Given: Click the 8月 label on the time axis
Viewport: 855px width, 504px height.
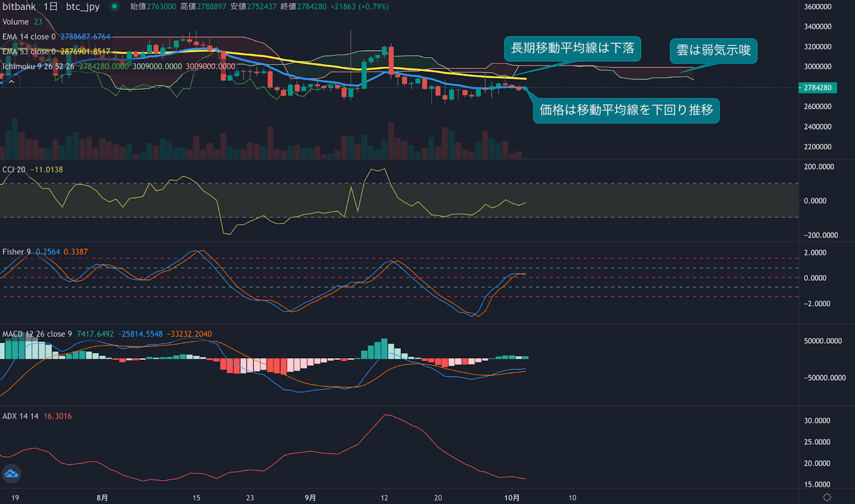Looking at the screenshot, I should (102, 497).
